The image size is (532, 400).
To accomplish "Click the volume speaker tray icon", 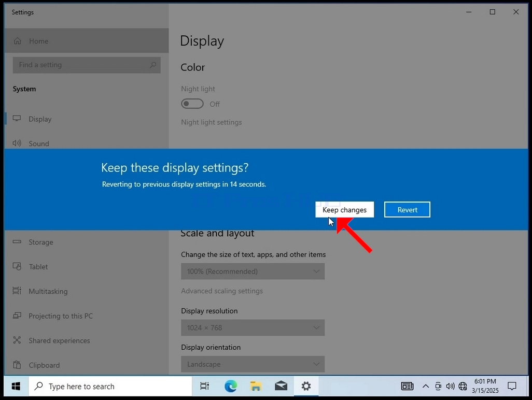I will point(450,386).
